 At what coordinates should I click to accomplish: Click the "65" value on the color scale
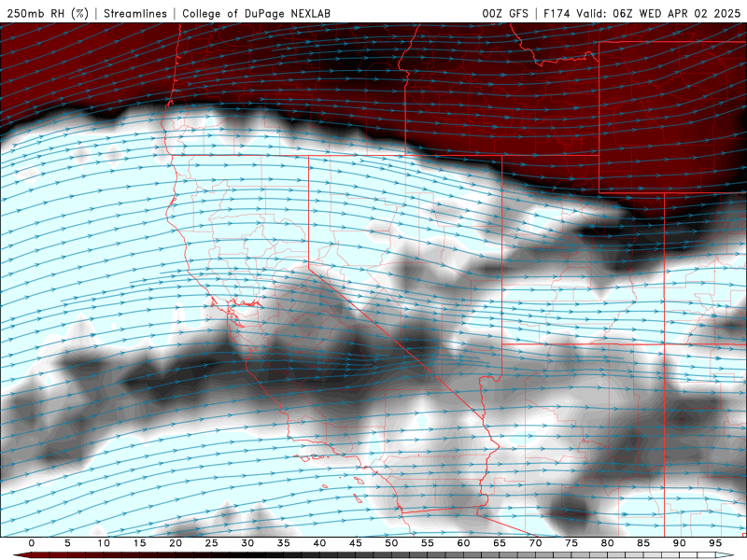point(500,543)
